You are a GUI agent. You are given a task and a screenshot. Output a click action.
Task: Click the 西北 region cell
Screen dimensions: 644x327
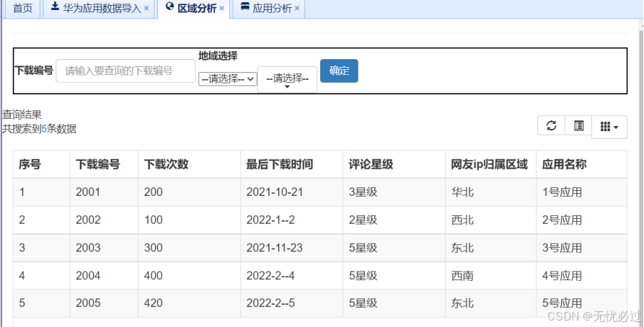491,220
